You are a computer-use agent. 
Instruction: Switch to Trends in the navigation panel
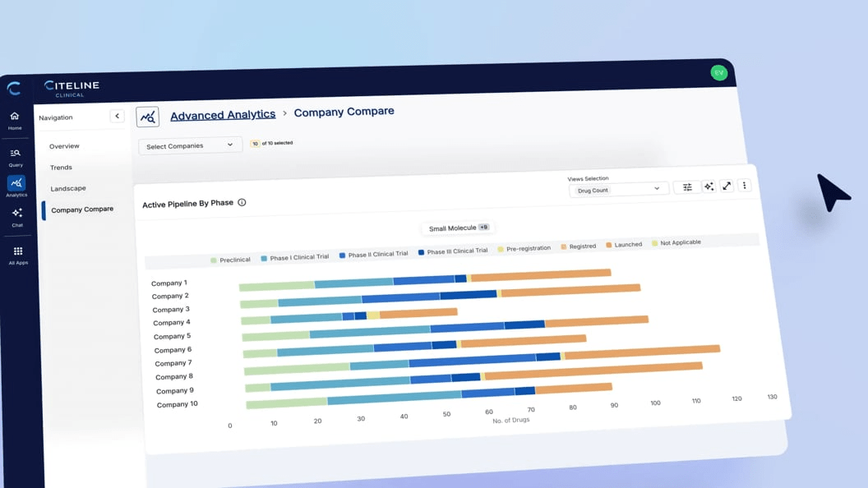61,167
